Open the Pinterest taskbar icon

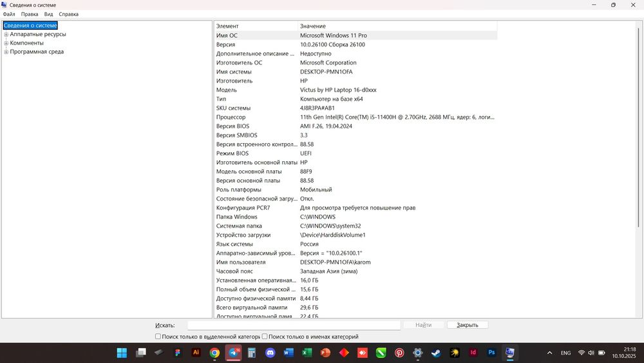coord(399,353)
